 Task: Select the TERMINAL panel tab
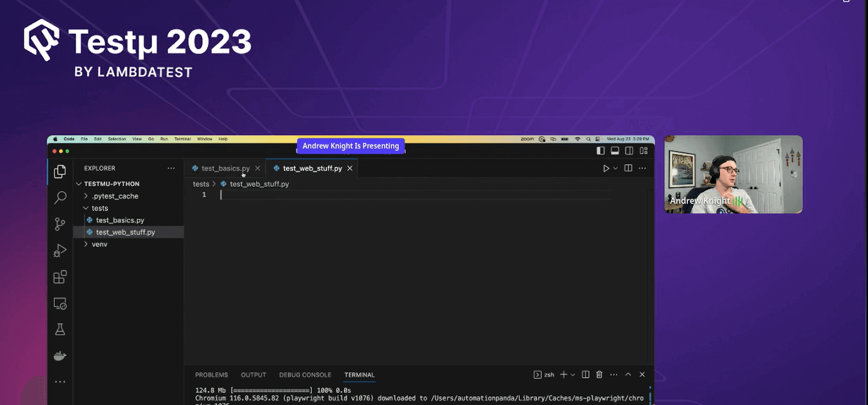(x=359, y=375)
